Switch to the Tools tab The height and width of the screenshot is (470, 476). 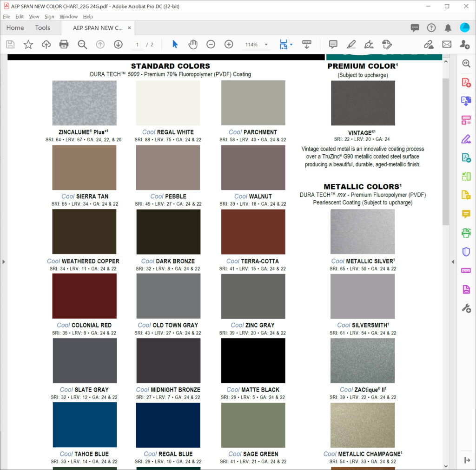pyautogui.click(x=42, y=28)
